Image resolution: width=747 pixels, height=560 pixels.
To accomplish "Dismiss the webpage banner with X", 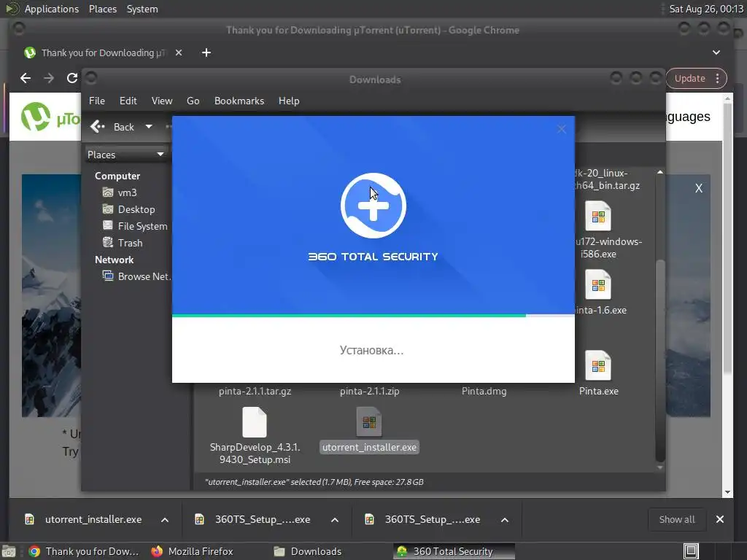I will tap(698, 189).
